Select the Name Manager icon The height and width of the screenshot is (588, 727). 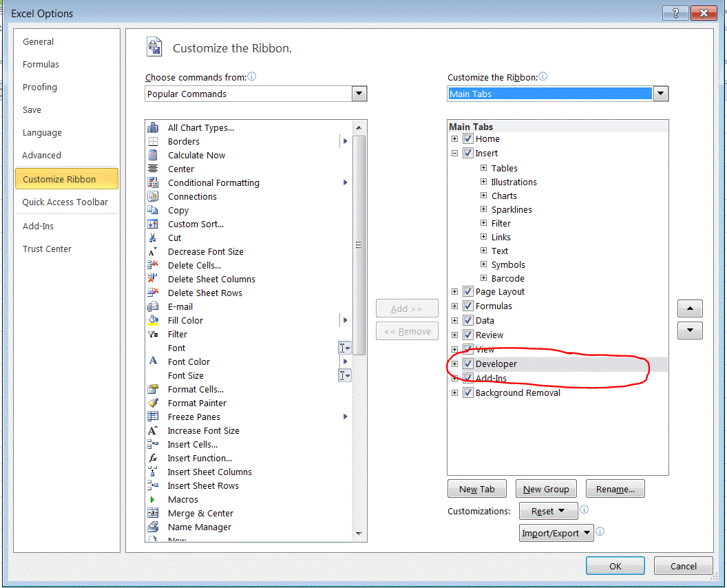coord(153,527)
